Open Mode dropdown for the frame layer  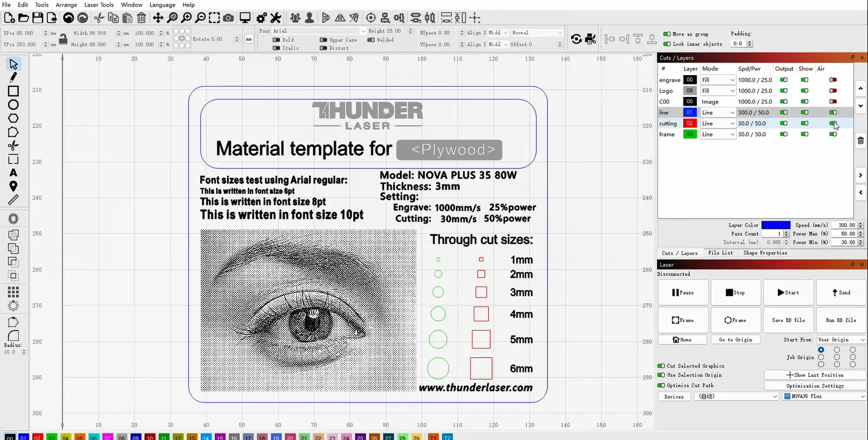point(718,135)
